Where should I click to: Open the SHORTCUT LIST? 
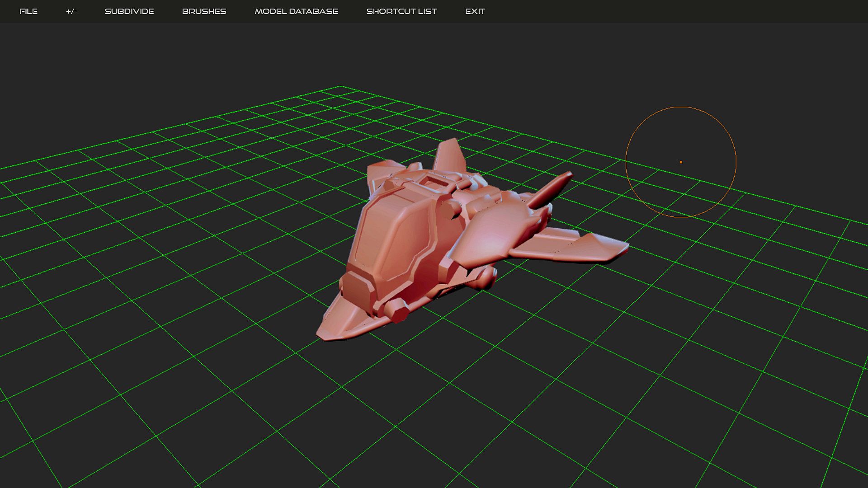point(401,11)
